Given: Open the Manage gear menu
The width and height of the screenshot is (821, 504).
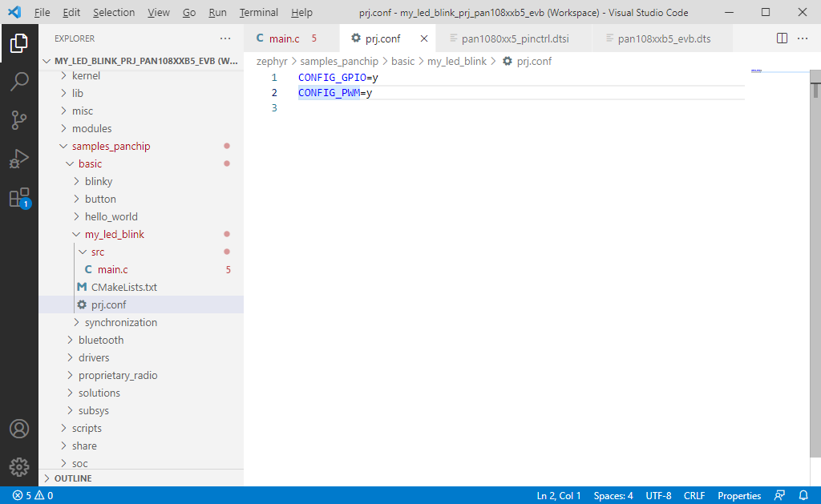Looking at the screenshot, I should (x=19, y=467).
